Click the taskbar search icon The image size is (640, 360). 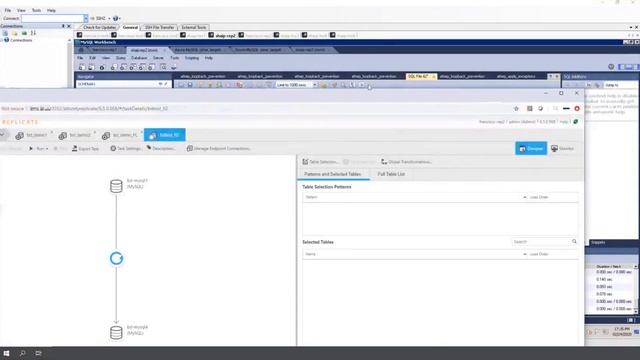pyautogui.click(x=22, y=353)
